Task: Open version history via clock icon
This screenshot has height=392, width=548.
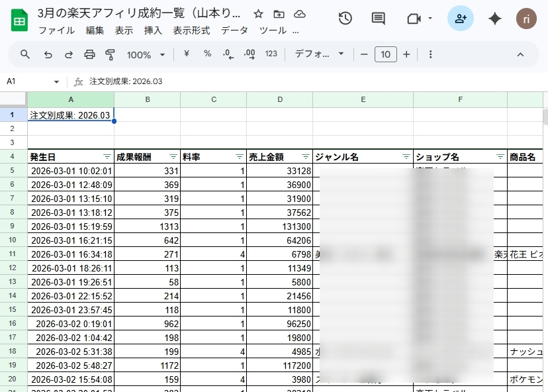Action: pos(345,19)
